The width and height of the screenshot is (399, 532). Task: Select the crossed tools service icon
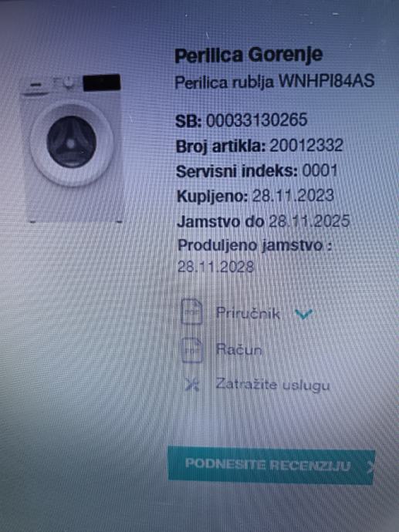[192, 385]
